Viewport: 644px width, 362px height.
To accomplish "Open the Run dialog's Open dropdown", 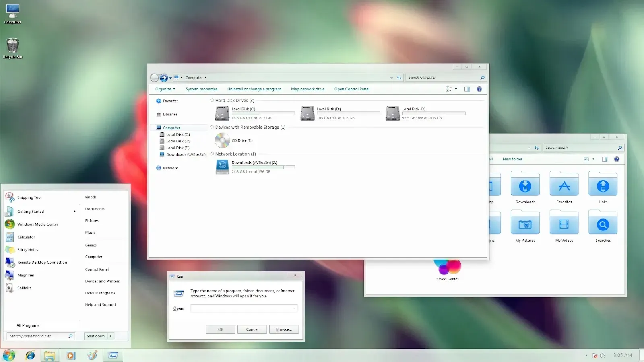I will (x=294, y=308).
